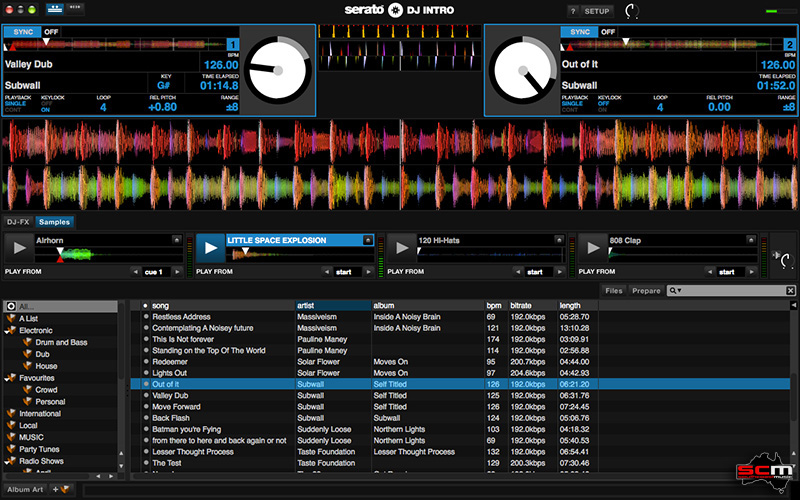This screenshot has height=500, width=800.
Task: Eject the LITTLE SPACE EXPLOSION sample slot
Action: coord(368,240)
